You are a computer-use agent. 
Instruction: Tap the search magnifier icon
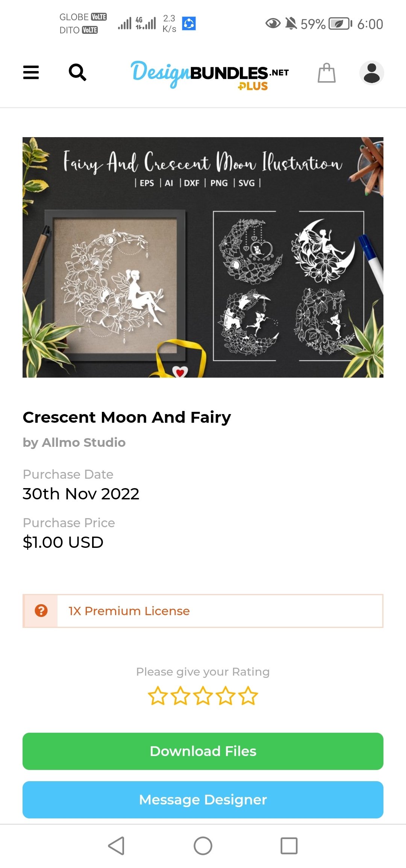77,73
